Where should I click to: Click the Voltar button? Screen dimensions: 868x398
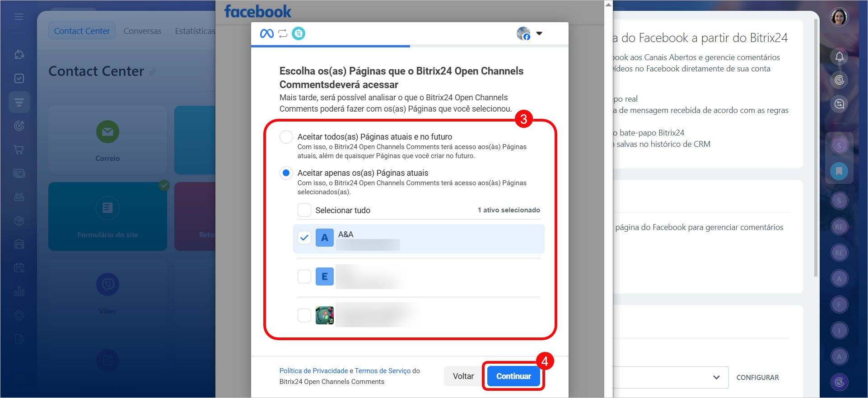[463, 376]
